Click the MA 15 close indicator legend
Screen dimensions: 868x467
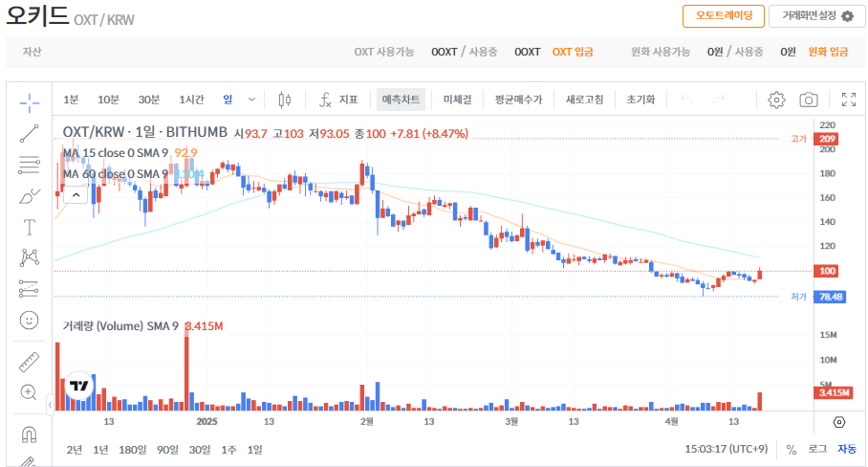[115, 153]
